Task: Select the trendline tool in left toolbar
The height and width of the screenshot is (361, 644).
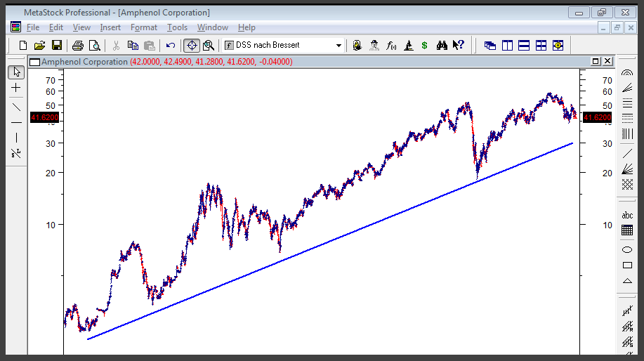Action: point(16,107)
